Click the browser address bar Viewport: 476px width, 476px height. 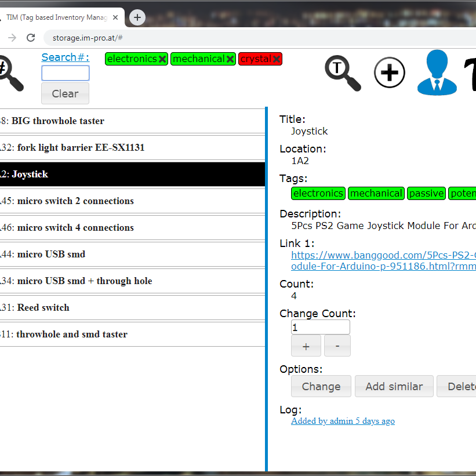click(261, 38)
